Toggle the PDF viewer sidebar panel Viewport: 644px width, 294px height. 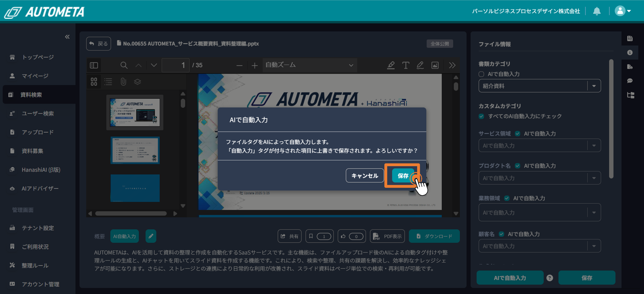coord(94,65)
